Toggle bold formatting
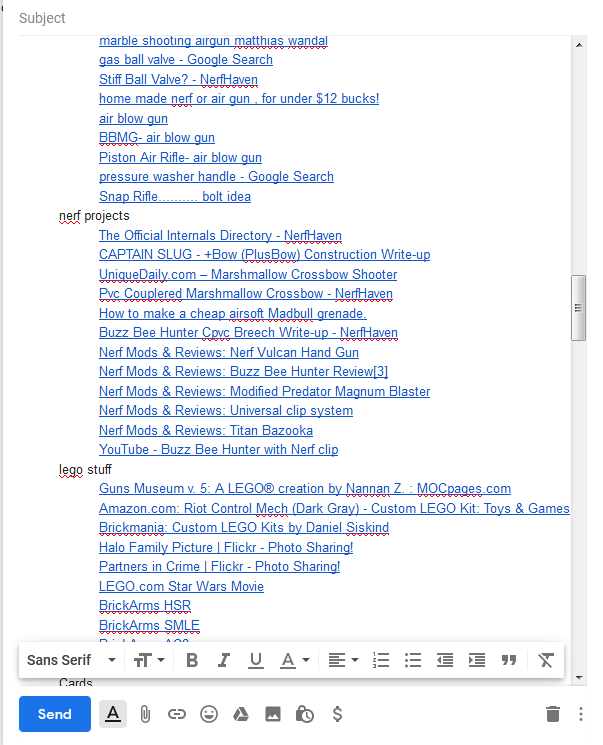603x745 pixels. click(x=192, y=660)
